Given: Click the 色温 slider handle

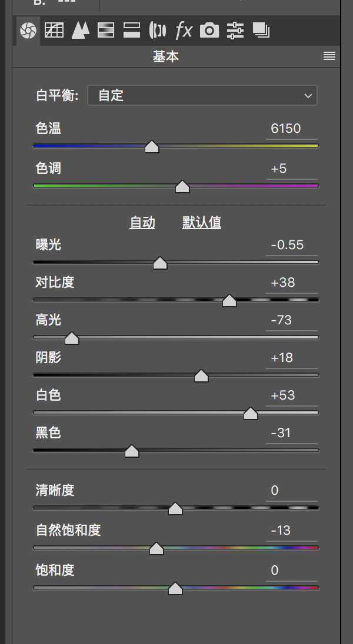Looking at the screenshot, I should [x=152, y=147].
